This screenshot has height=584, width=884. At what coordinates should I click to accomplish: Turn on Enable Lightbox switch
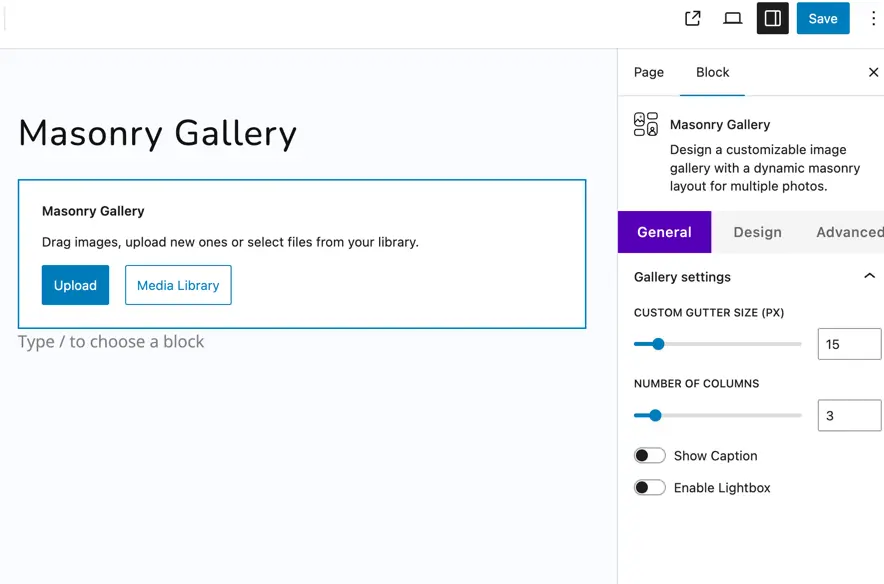click(649, 488)
